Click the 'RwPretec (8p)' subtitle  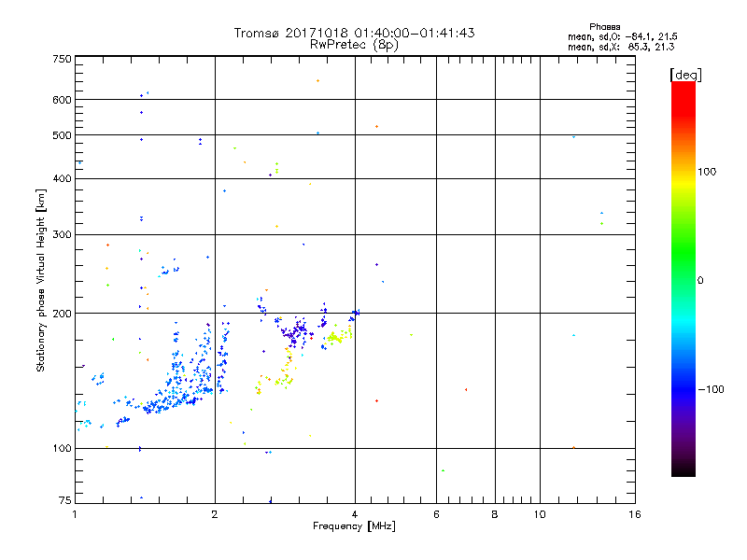[x=354, y=45]
